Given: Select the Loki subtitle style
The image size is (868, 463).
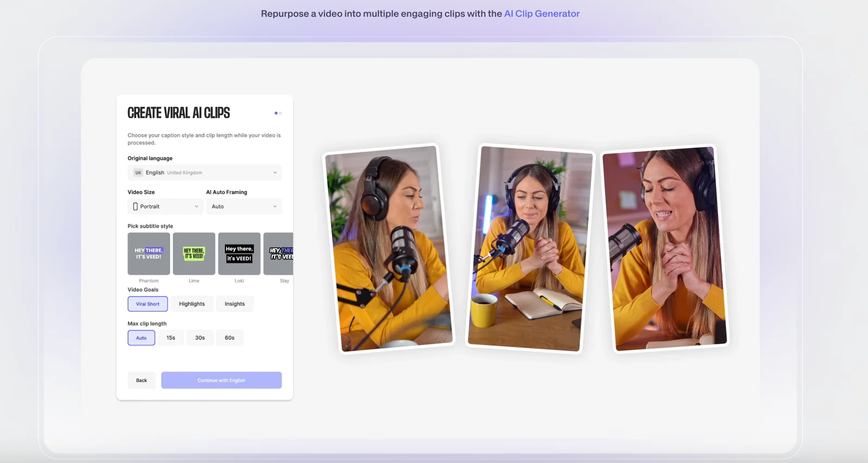Looking at the screenshot, I should coord(239,254).
